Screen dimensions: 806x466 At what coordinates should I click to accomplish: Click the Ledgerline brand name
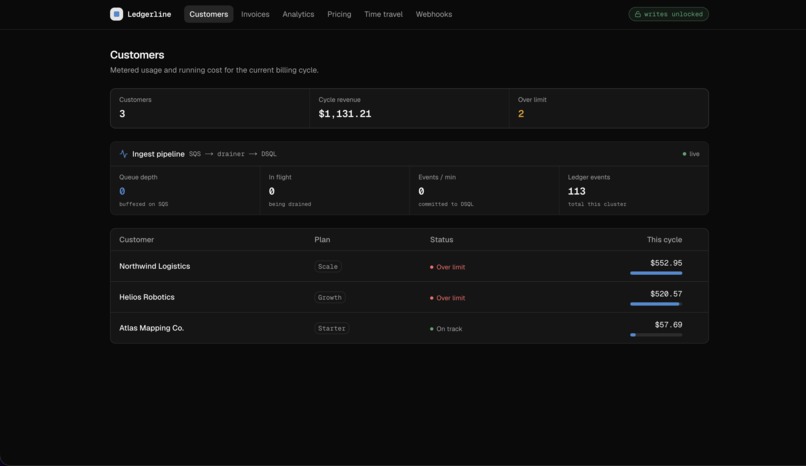(149, 14)
